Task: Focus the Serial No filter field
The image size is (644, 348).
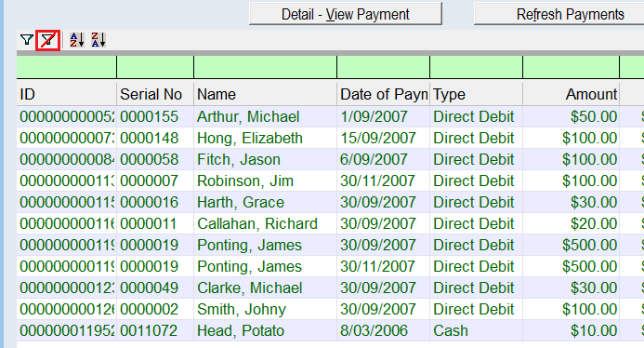Action: click(155, 67)
